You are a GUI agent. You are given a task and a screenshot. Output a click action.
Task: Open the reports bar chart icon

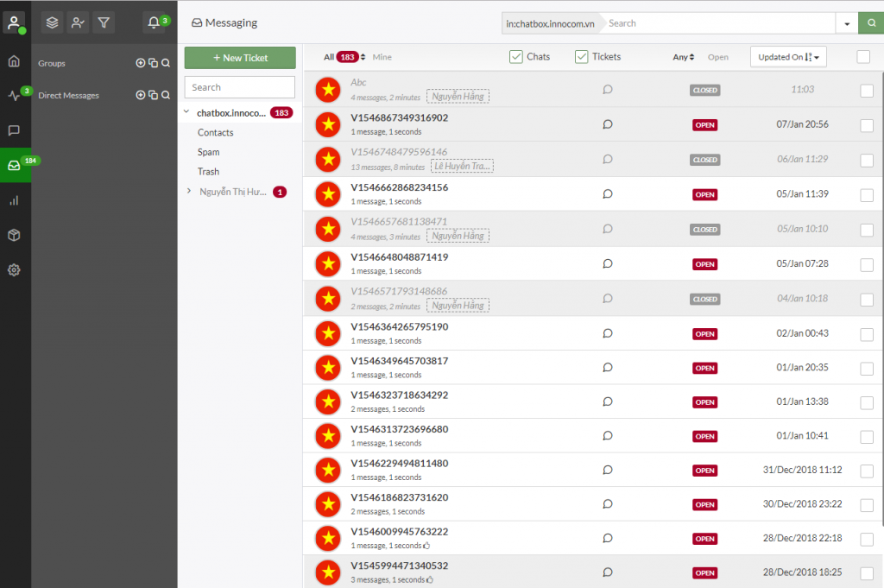14,200
